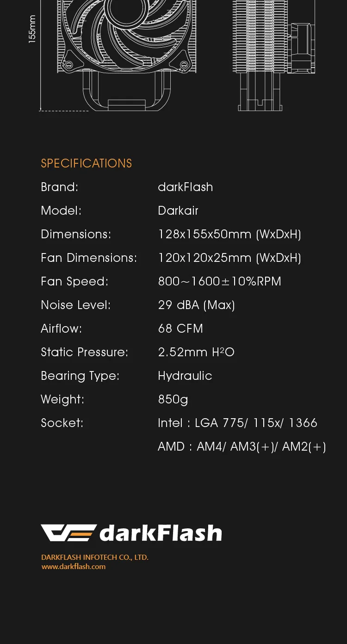347x644 pixels.
Task: Click the 800~1600 RPM fan speed value
Action: [220, 281]
